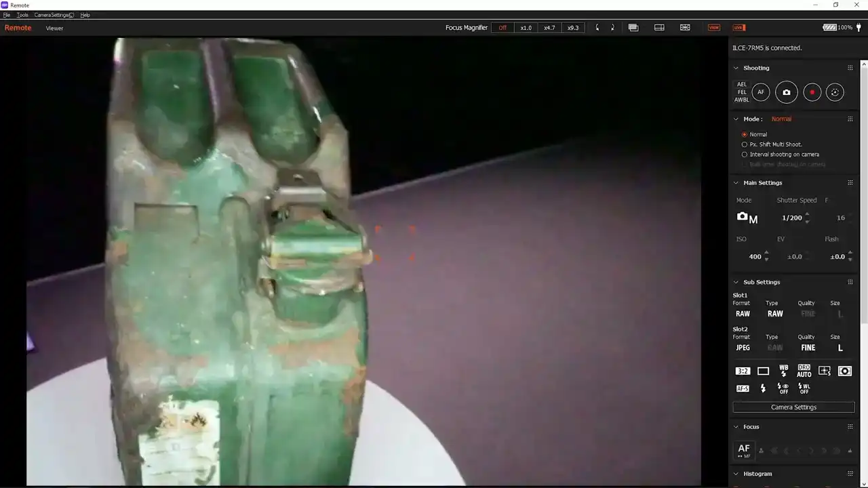Image resolution: width=868 pixels, height=488 pixels.
Task: Open the 3:2 aspect ratio setting
Action: click(743, 371)
